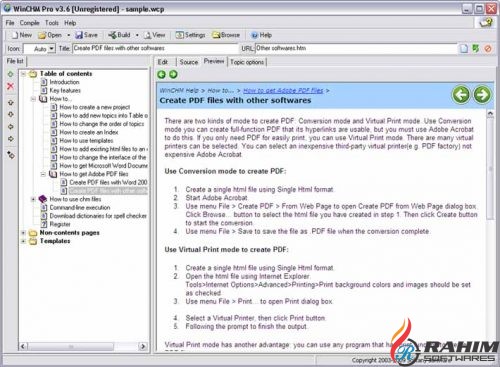
Task: Click the help icon at top right
Action: pos(485,22)
